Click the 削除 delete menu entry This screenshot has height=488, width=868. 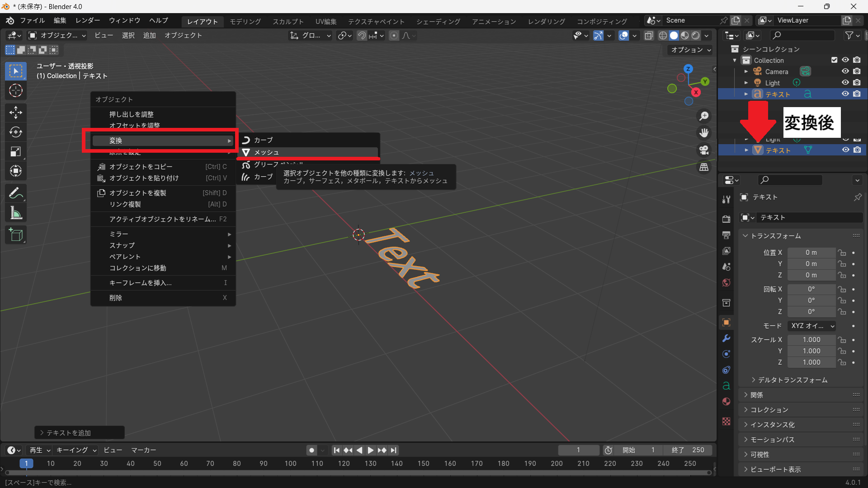click(116, 298)
